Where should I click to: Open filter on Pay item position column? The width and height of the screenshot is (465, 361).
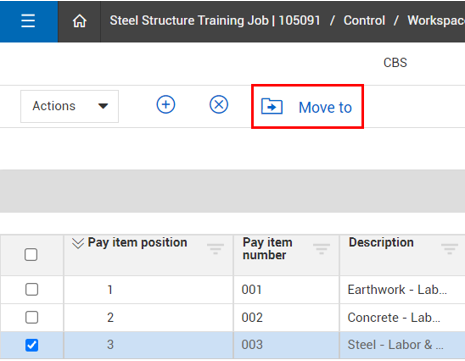[215, 249]
